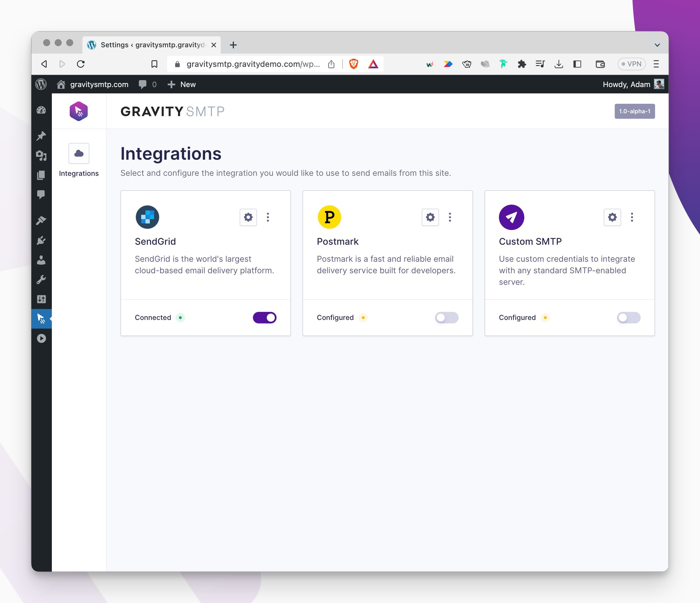Open SendGrid three-dot options menu

[x=268, y=217]
